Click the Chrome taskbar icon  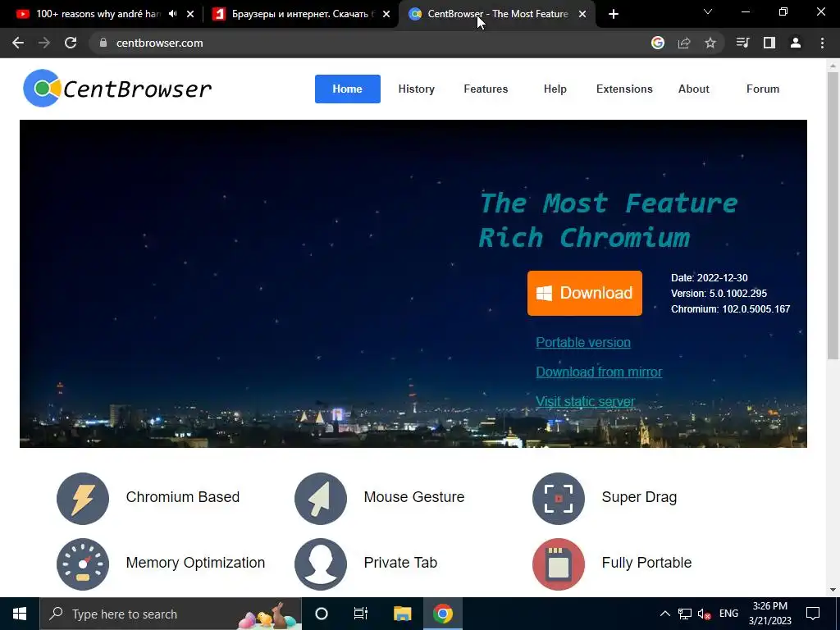443,614
